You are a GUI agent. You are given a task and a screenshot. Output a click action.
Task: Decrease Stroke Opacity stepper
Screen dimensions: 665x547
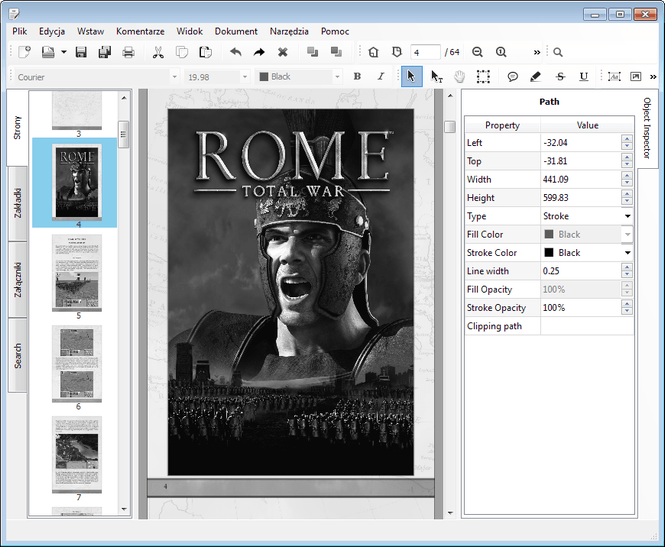(627, 312)
